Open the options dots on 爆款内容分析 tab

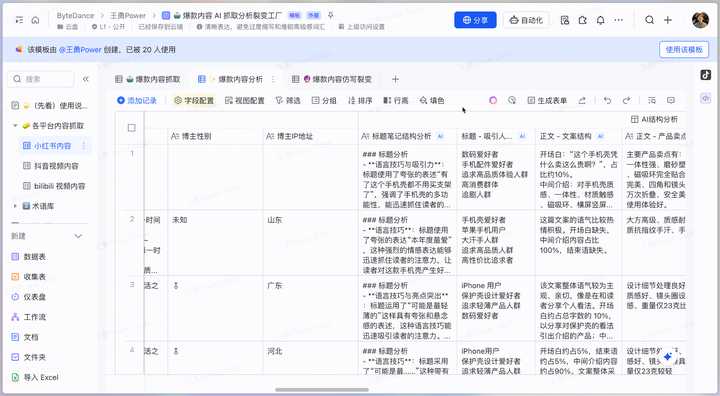(x=273, y=79)
